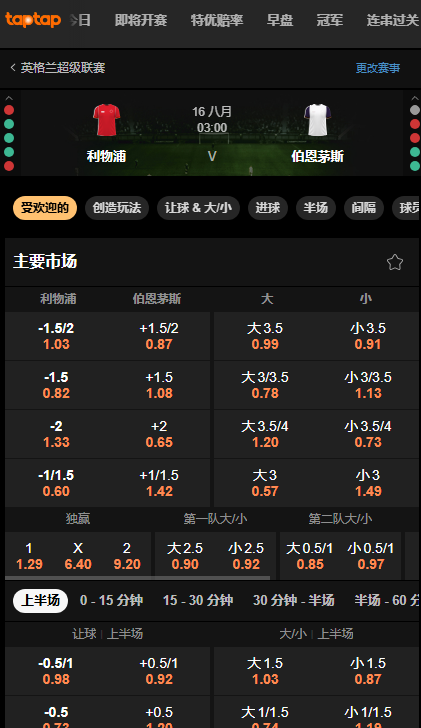Click the 主要市场 section header
The width and height of the screenshot is (421, 728).
point(45,261)
